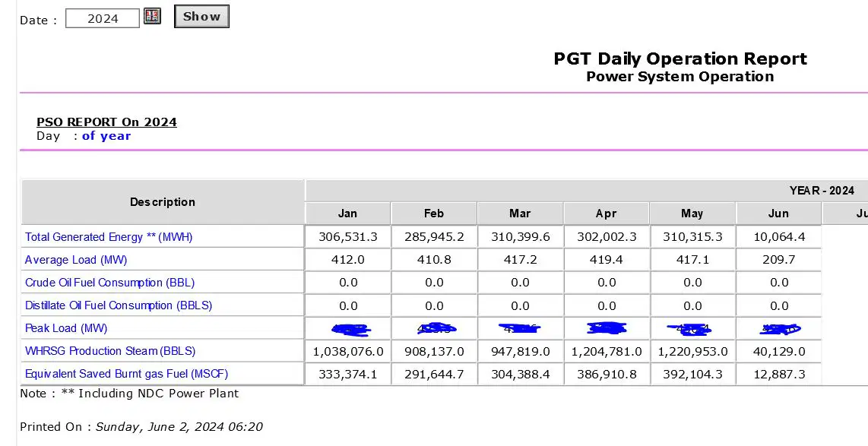
Task: Click the Show button
Action: tap(201, 17)
